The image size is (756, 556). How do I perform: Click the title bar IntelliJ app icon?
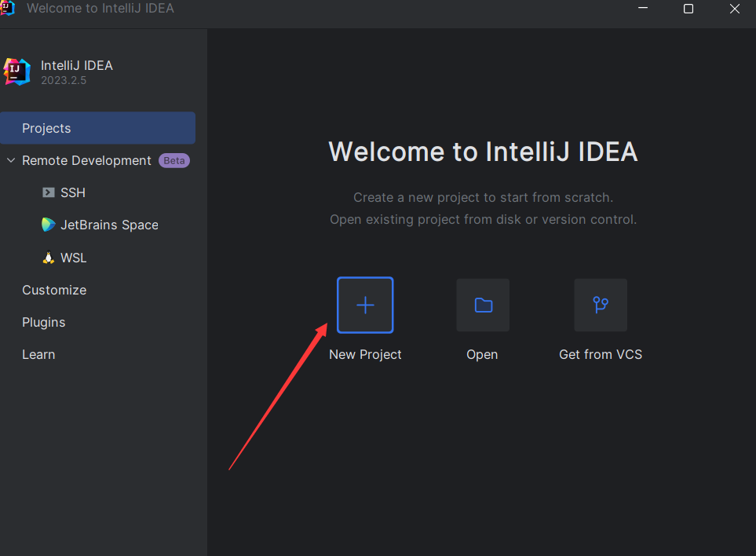click(x=7, y=8)
